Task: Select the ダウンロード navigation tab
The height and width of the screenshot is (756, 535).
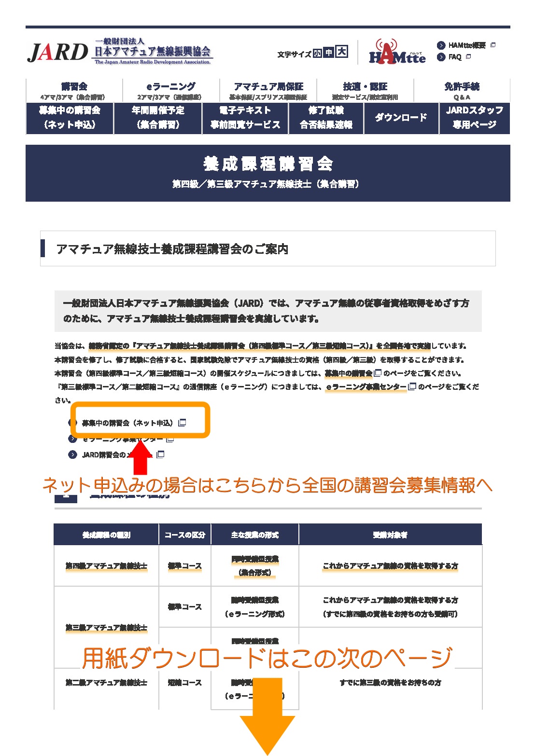Action: (401, 118)
